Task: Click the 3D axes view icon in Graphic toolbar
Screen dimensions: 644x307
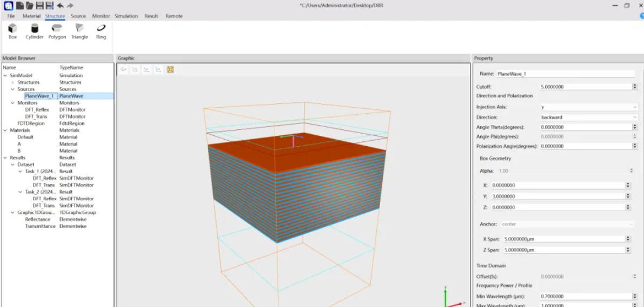Action: (x=123, y=69)
